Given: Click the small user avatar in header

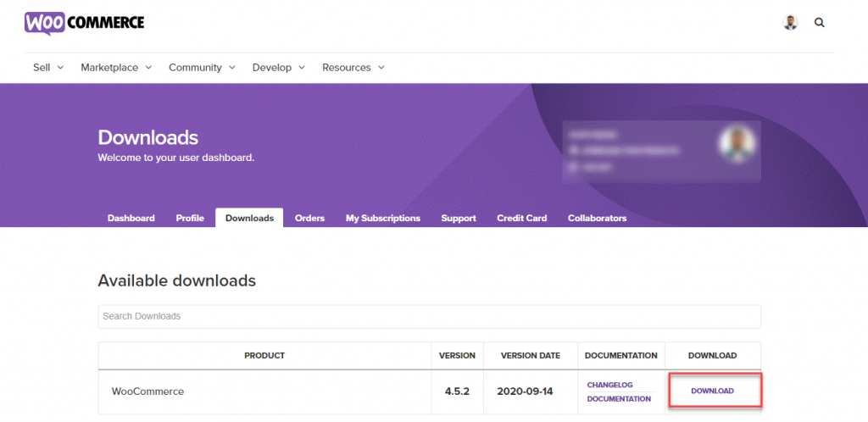Looking at the screenshot, I should coord(790,23).
